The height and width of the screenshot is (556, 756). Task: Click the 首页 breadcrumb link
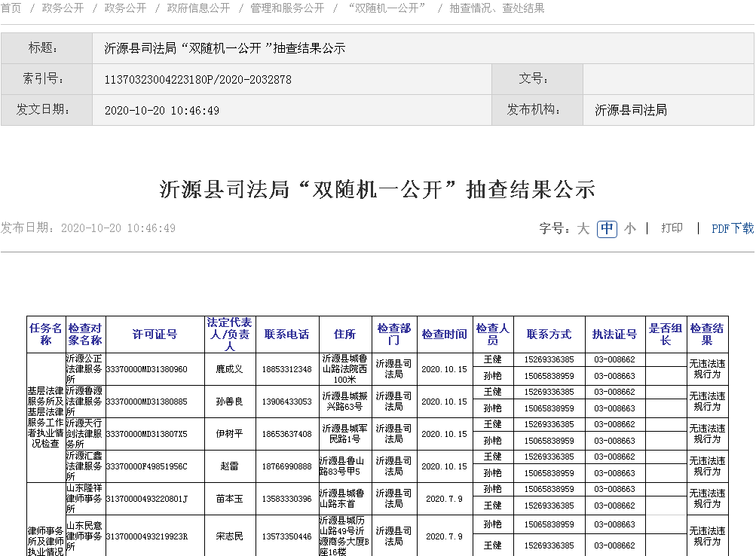point(11,8)
